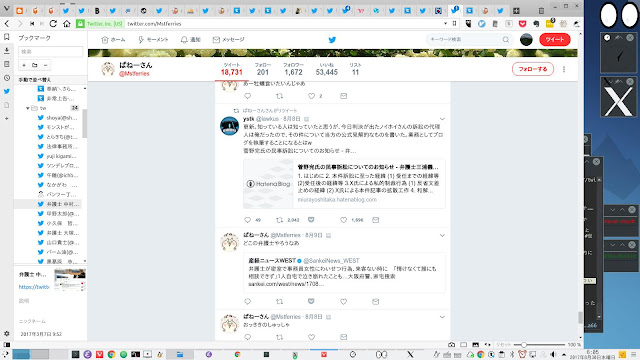Open Twitter Moments
640x360 pixels.
153,40
